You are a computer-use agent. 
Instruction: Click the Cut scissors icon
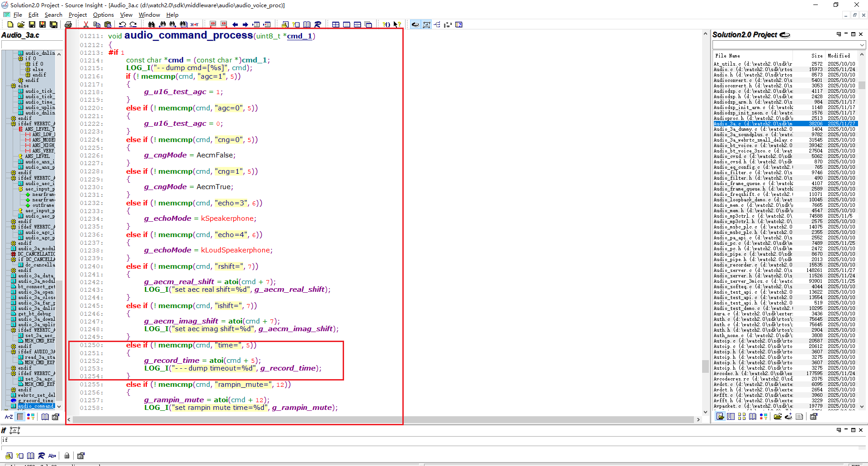coord(86,24)
